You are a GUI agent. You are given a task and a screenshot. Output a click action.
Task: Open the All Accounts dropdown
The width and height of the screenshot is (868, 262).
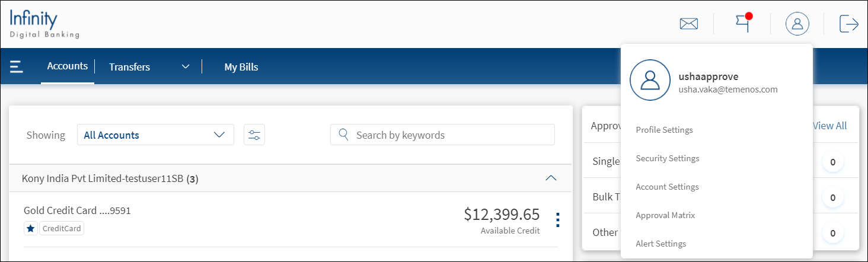point(155,135)
